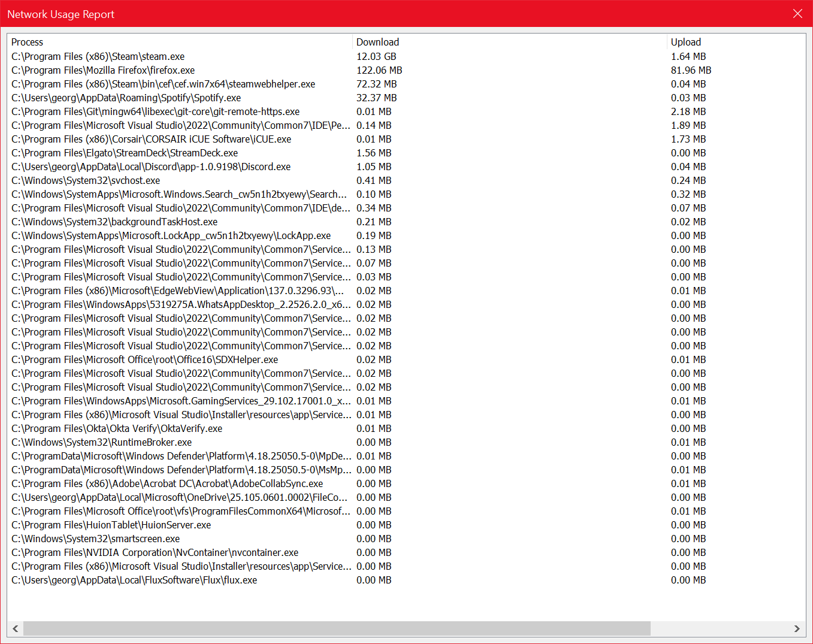Click the 32.37 MB download value

click(376, 98)
